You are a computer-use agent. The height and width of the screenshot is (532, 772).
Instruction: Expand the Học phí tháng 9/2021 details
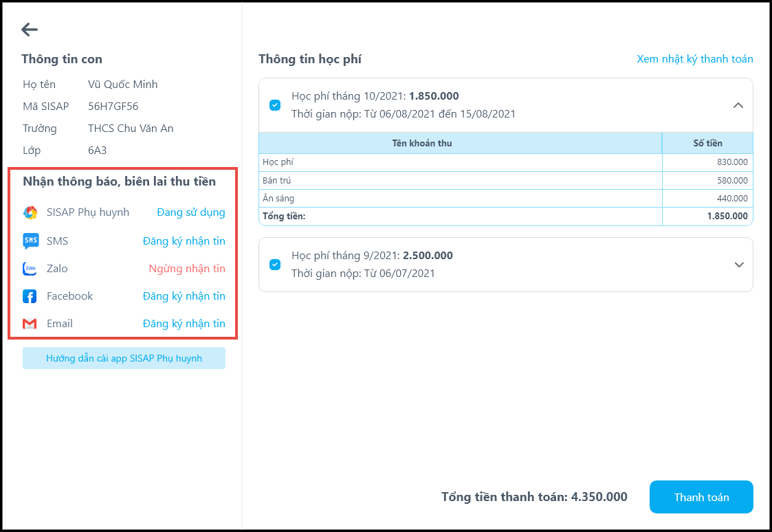739,265
